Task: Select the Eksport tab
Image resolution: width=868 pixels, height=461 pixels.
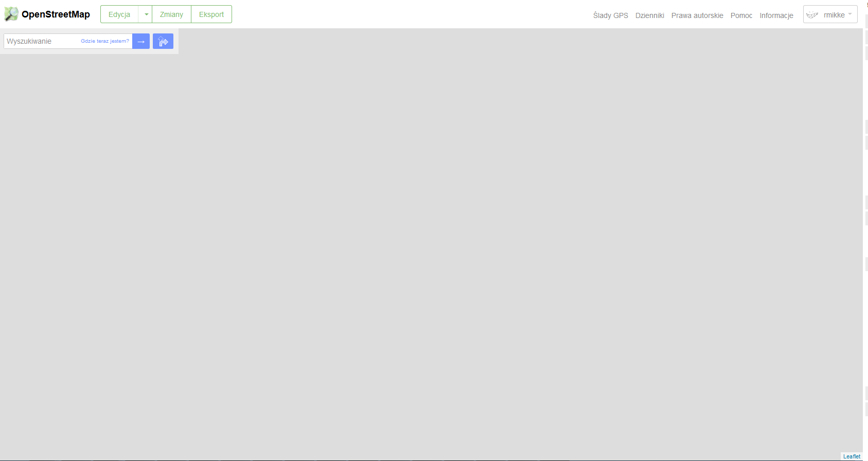Action: [211, 14]
